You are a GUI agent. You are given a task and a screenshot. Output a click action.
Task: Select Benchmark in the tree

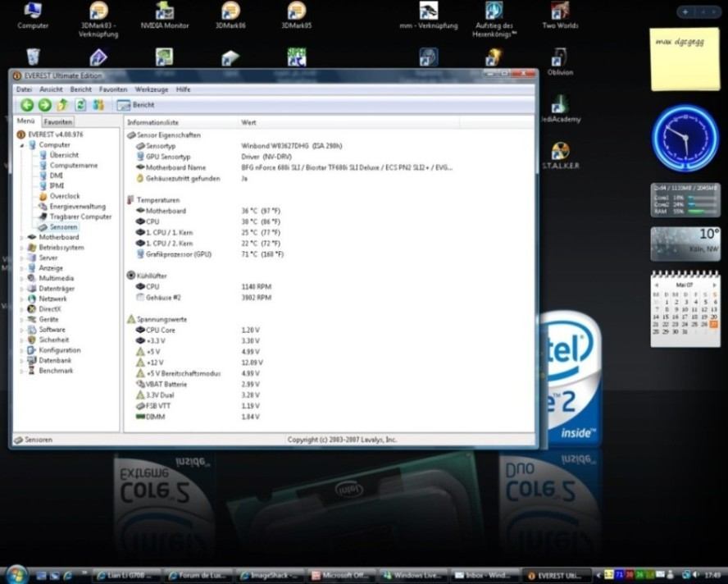[57, 370]
